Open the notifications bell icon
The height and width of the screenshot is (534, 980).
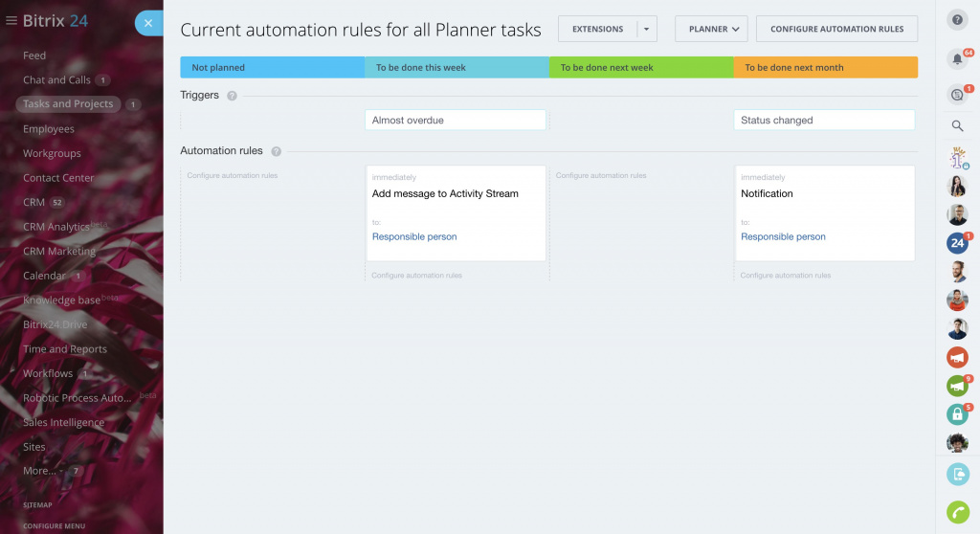[x=957, y=59]
